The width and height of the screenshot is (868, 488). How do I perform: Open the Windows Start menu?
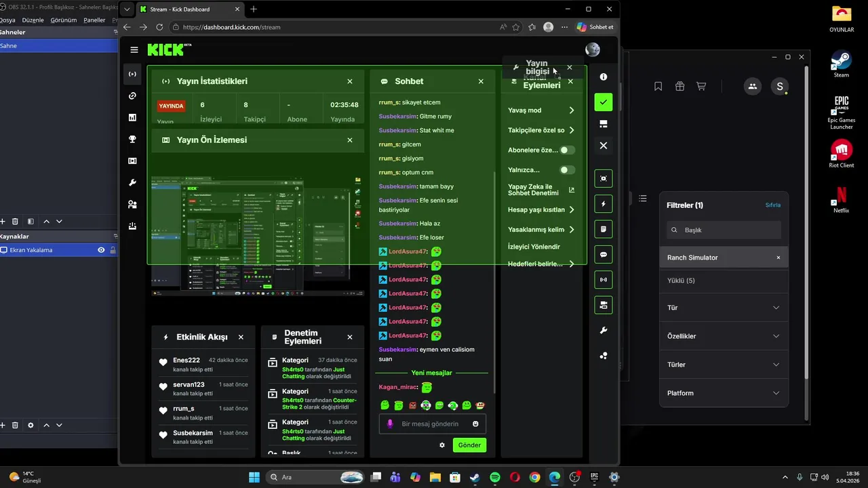pyautogui.click(x=254, y=477)
